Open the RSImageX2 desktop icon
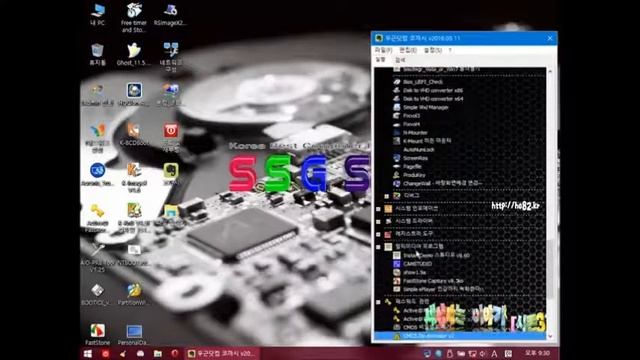The width and height of the screenshot is (640, 360). click(170, 15)
